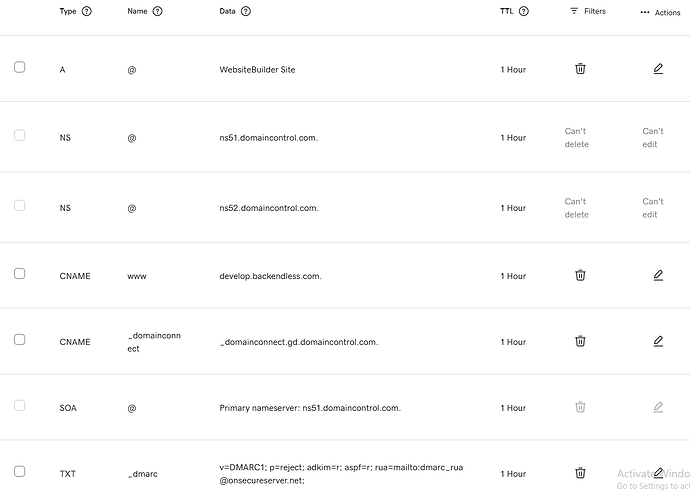
Task: Edit the _domainconnect CNAME record
Action: pos(658,341)
